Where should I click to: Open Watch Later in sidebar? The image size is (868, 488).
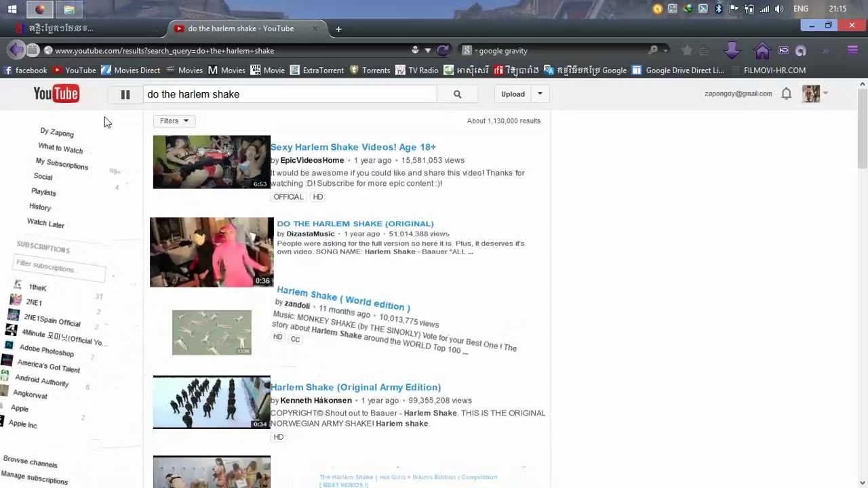[x=45, y=222]
